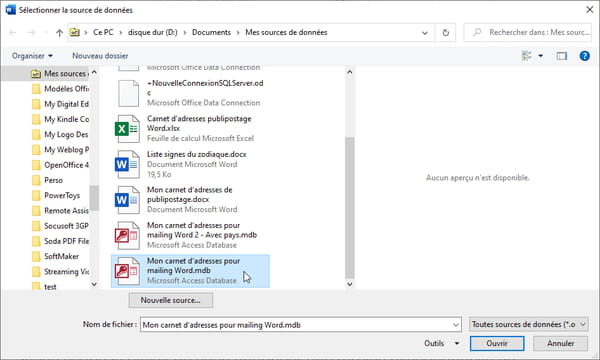The height and width of the screenshot is (360, 600).
Task: Select the test folder
Action: (44, 286)
